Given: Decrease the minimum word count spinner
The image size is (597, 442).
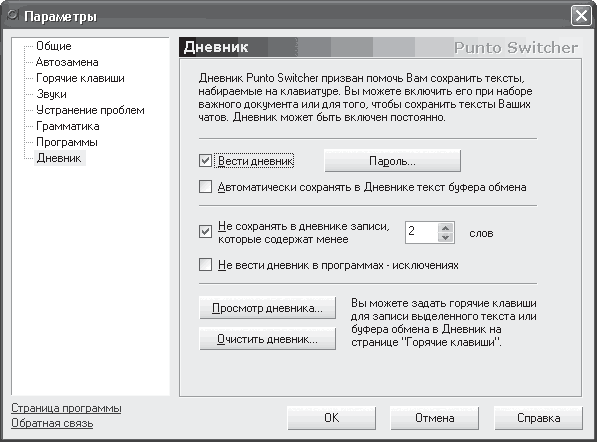Looking at the screenshot, I should 445,238.
